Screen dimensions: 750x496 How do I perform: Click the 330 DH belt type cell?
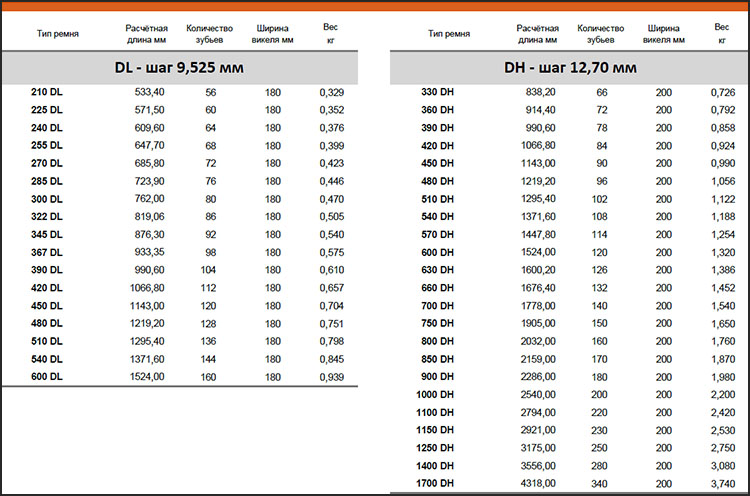pos(437,92)
